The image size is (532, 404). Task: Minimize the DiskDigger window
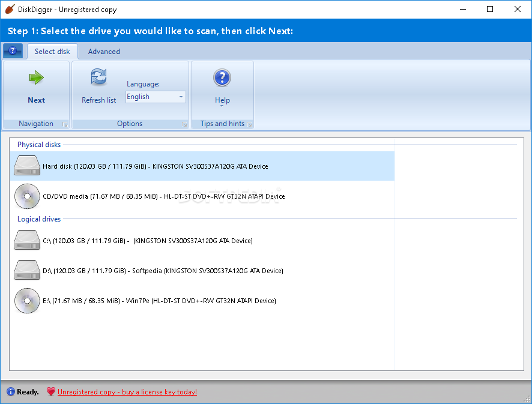click(x=463, y=9)
